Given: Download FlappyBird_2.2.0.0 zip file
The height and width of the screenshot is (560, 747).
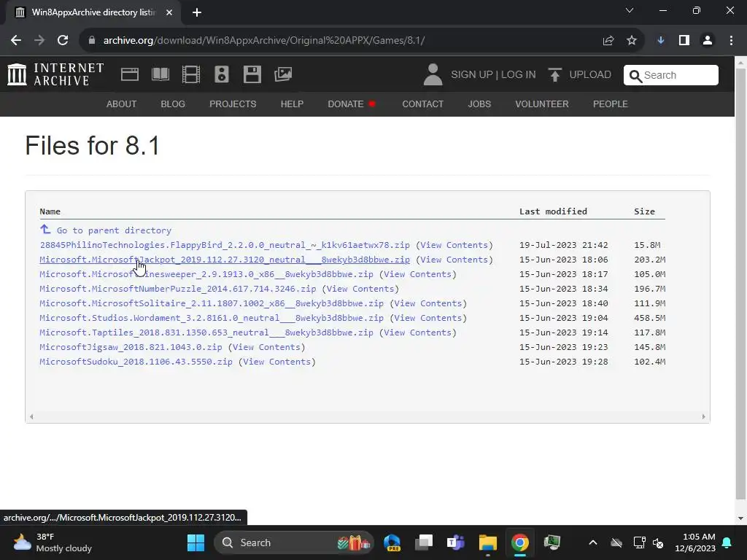Looking at the screenshot, I should click(225, 245).
